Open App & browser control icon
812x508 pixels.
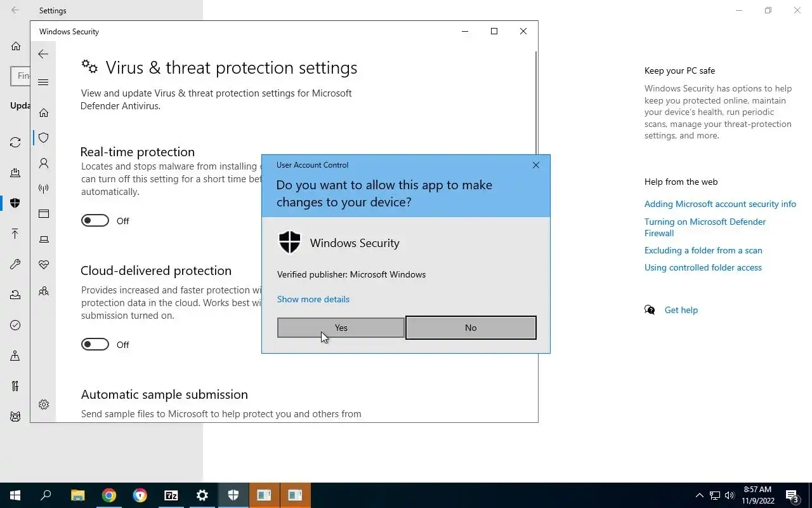tap(44, 214)
